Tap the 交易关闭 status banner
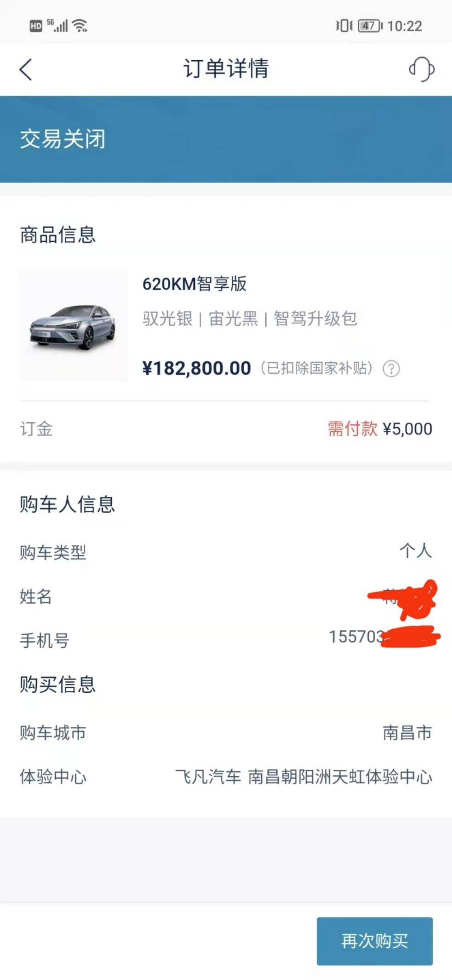 click(x=226, y=139)
